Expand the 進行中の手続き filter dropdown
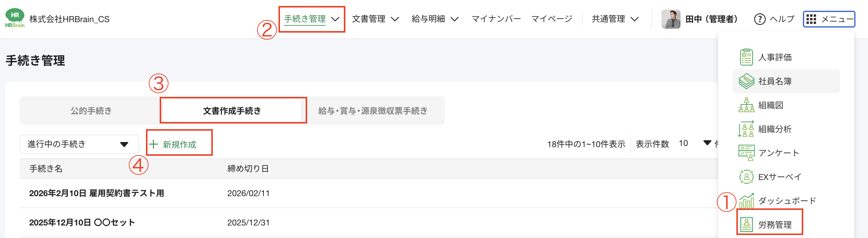Viewport: 868px width, 238px height. [x=79, y=144]
